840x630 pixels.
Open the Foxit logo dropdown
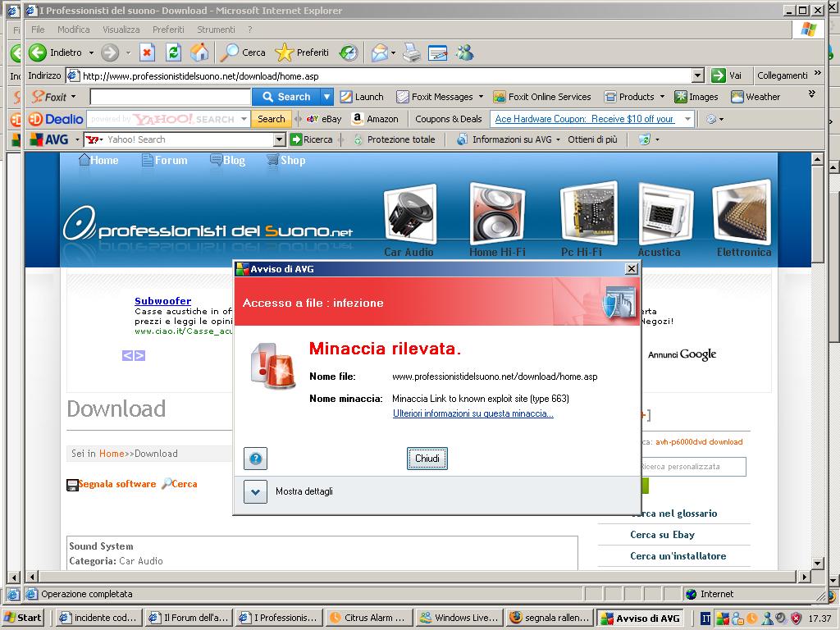[54, 97]
